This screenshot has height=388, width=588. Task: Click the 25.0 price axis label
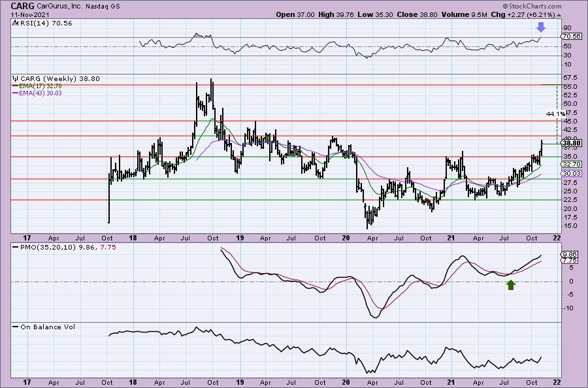[x=570, y=191]
